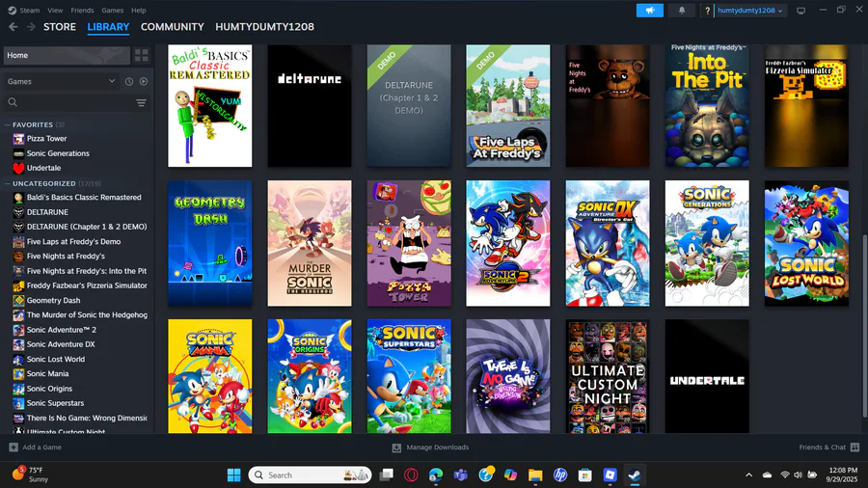Click the ready-to-play filter icon
This screenshot has width=868, height=488.
coord(144,81)
